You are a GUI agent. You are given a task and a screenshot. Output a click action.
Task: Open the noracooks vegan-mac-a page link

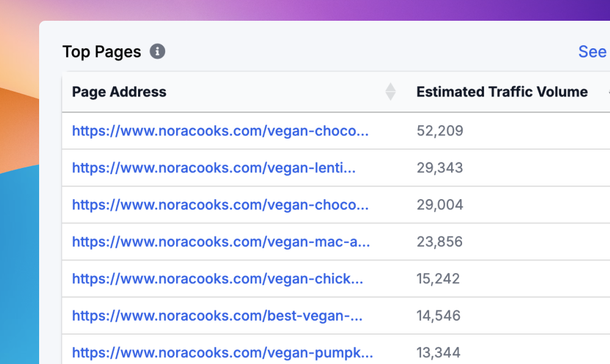[x=221, y=242]
